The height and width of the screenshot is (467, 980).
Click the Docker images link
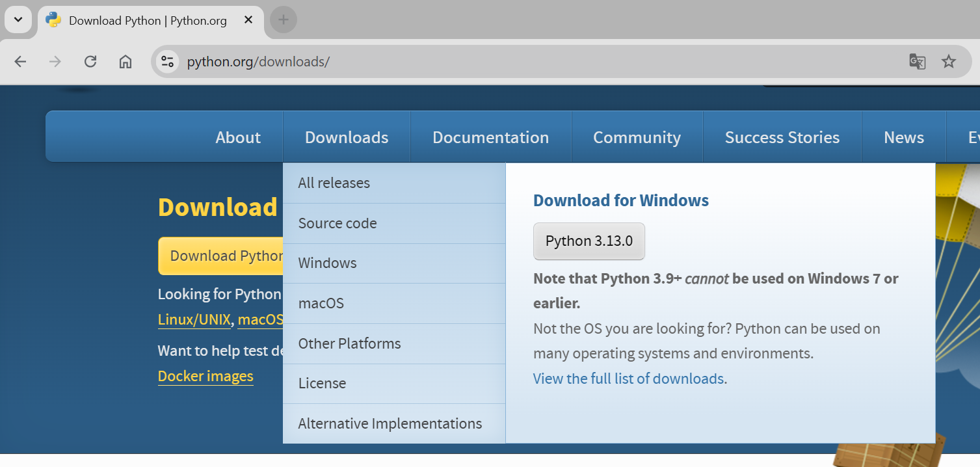205,376
